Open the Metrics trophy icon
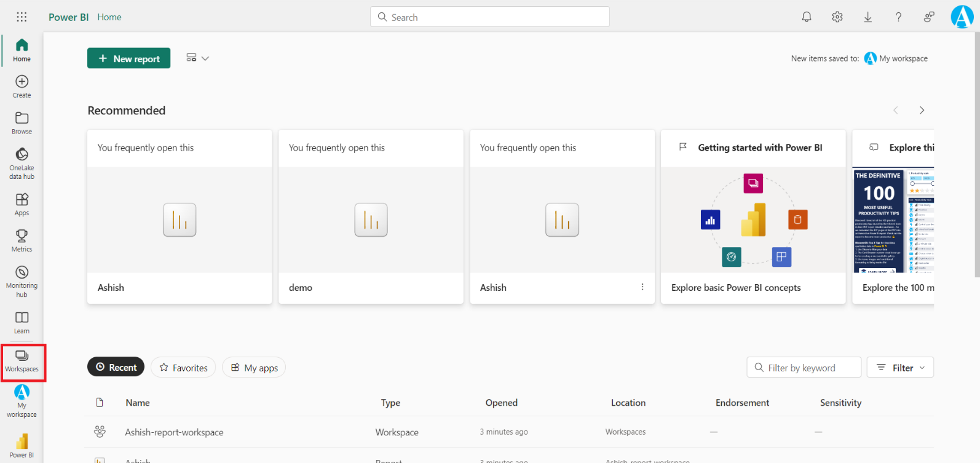The width and height of the screenshot is (980, 463). tap(22, 240)
